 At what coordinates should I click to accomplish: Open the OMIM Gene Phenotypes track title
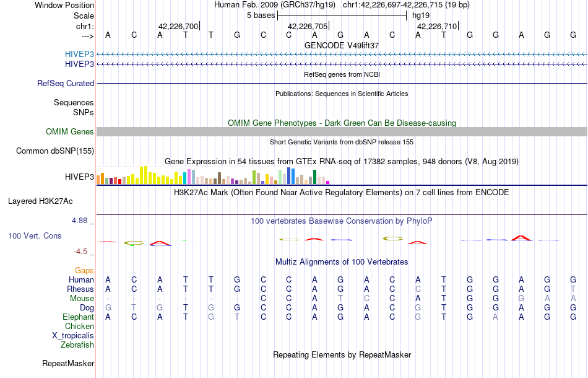[342, 123]
